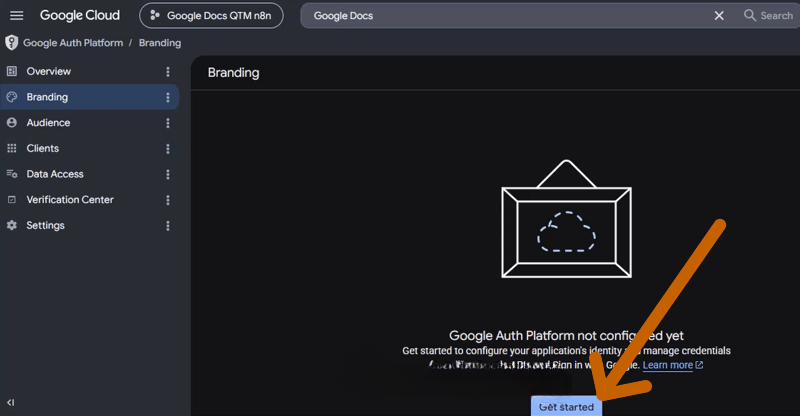Open more options for Clients

pos(168,149)
